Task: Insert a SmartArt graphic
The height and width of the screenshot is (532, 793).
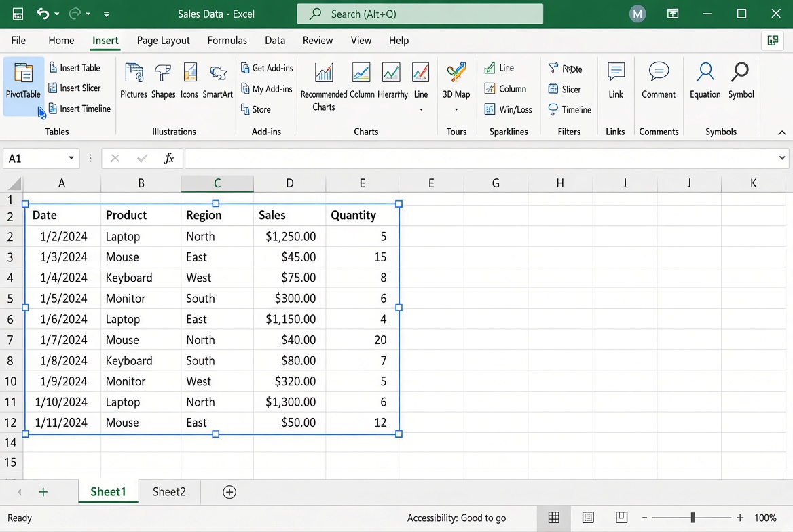Action: (217, 81)
